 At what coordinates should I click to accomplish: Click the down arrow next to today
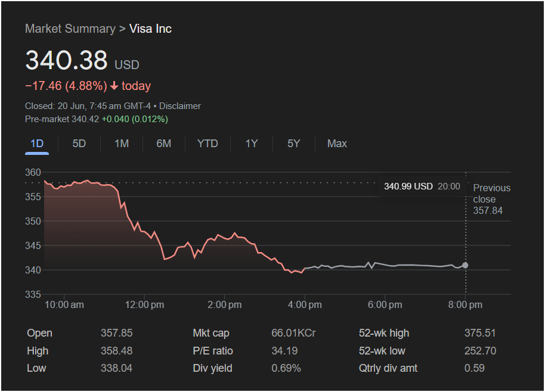pos(114,86)
